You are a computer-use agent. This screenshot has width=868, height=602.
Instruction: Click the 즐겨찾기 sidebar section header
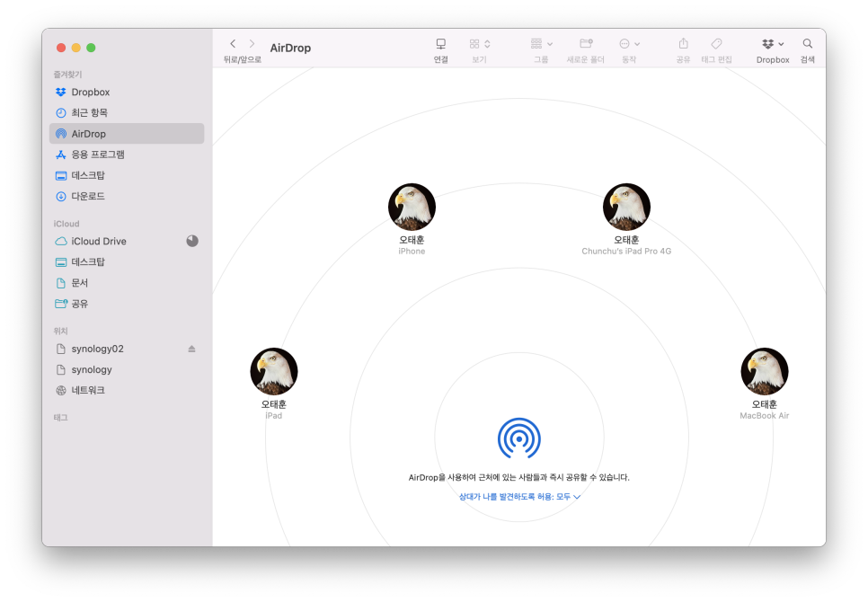67,75
